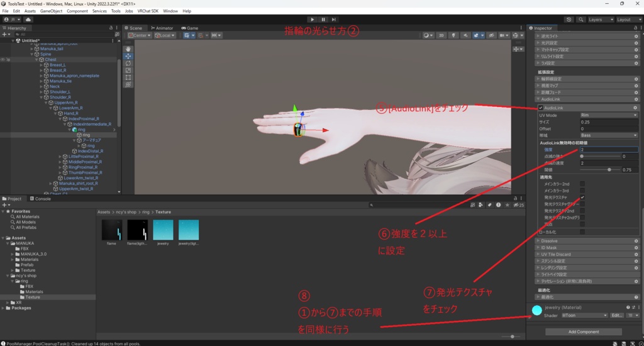Open Center pivot mode dropdown
Image resolution: width=644 pixels, height=346 pixels.
point(140,35)
